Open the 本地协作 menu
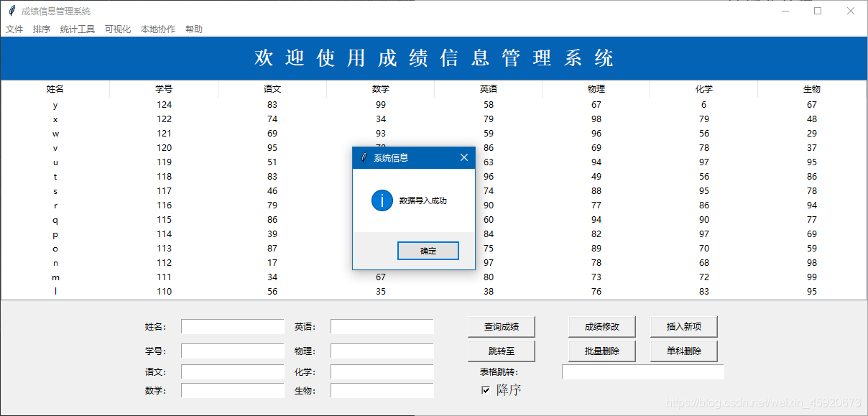This screenshot has width=868, height=416. click(x=158, y=29)
